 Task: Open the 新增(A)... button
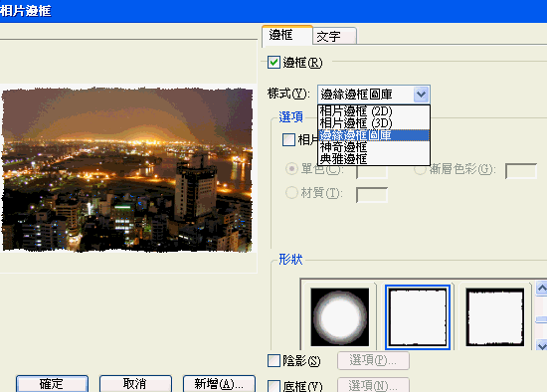tap(219, 384)
